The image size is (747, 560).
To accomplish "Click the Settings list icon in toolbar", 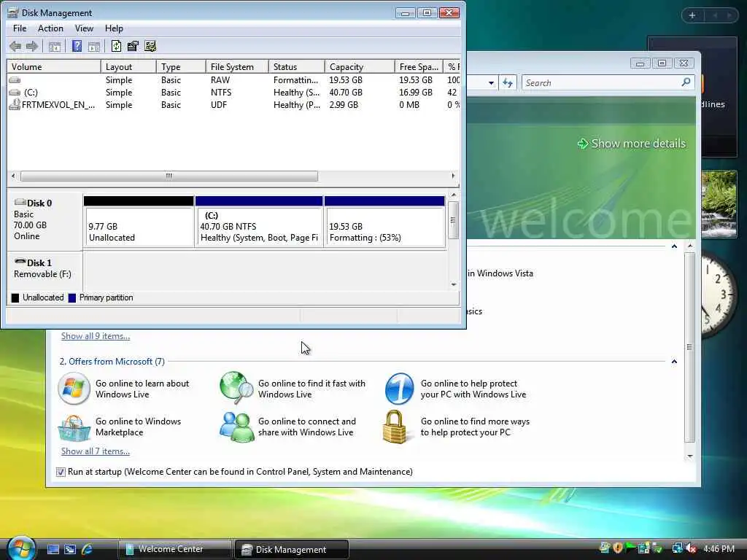I will tap(150, 46).
